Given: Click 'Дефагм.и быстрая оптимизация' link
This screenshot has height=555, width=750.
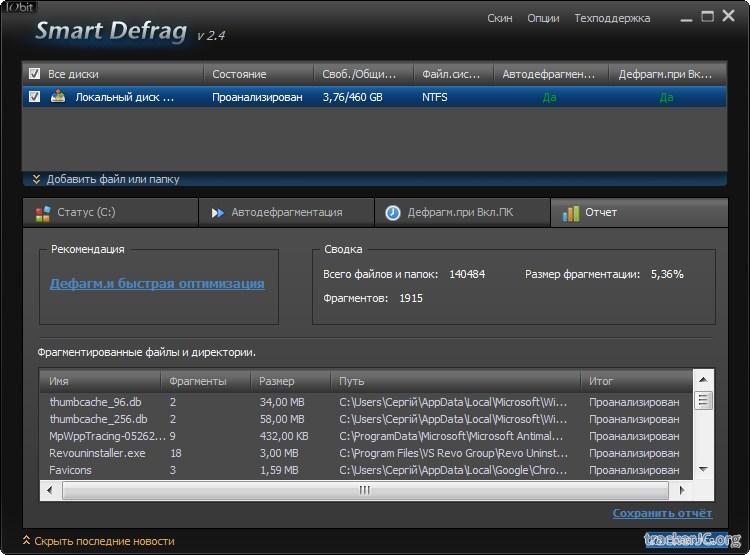Looking at the screenshot, I should [x=157, y=283].
